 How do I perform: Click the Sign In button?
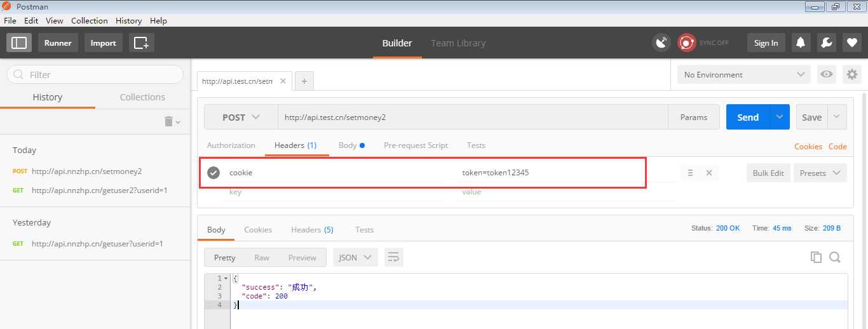pyautogui.click(x=766, y=43)
